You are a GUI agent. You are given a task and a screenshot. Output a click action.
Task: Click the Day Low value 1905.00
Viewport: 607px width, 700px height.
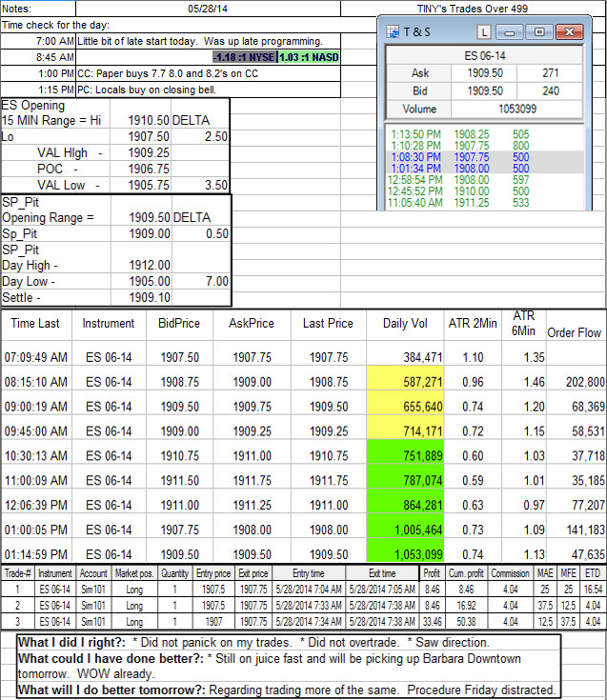point(150,281)
